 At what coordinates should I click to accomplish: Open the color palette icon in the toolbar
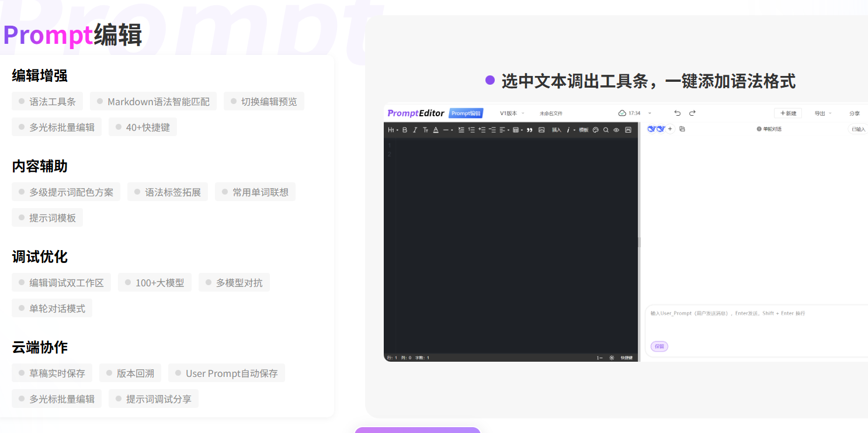tap(595, 130)
